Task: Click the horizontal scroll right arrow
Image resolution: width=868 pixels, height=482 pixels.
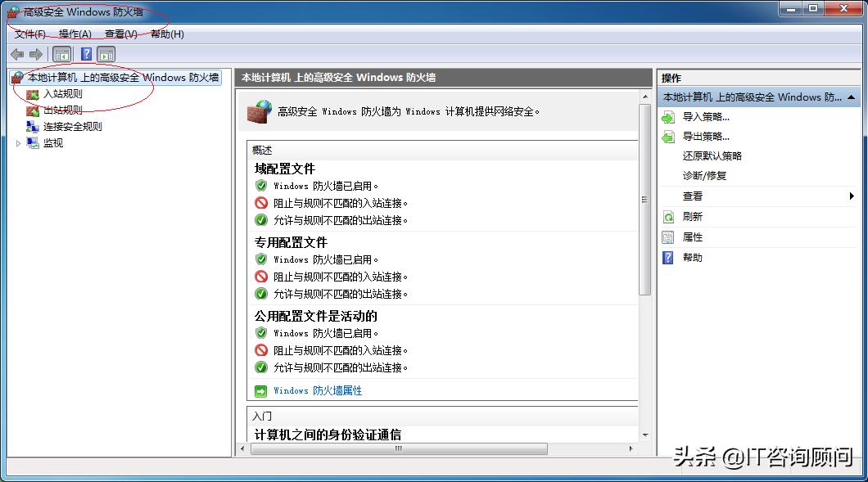Action: [631, 448]
